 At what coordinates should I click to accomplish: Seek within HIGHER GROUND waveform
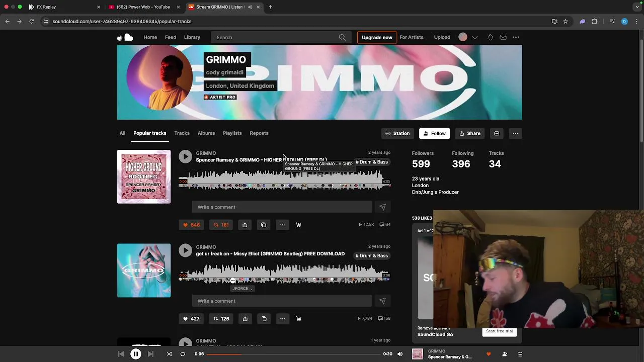(285, 179)
